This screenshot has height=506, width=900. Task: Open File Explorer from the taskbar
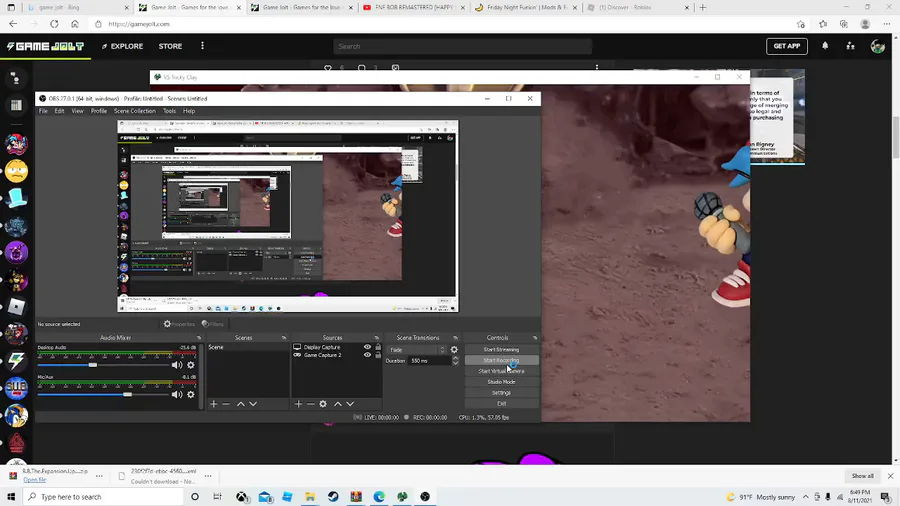coord(310,497)
